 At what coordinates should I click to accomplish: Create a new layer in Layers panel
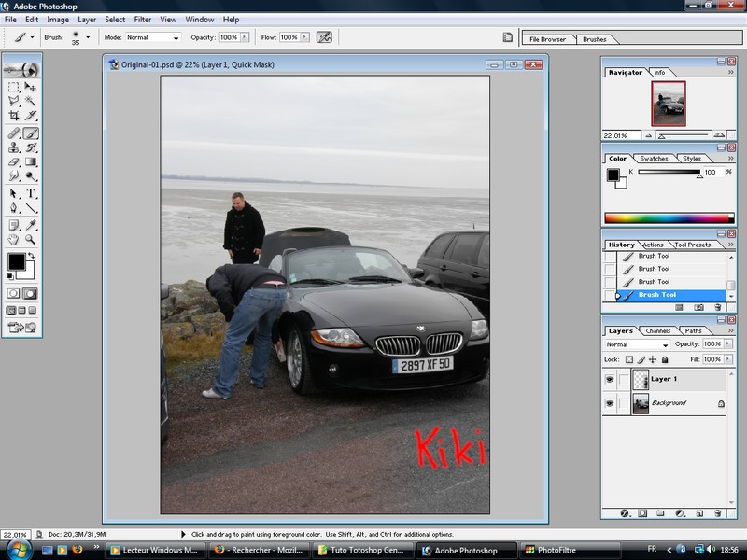(x=699, y=513)
